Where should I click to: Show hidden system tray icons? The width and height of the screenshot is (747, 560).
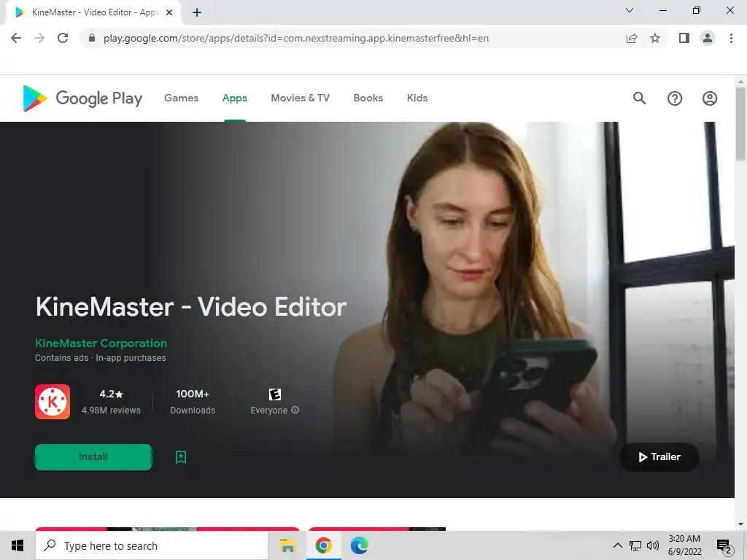coord(617,545)
